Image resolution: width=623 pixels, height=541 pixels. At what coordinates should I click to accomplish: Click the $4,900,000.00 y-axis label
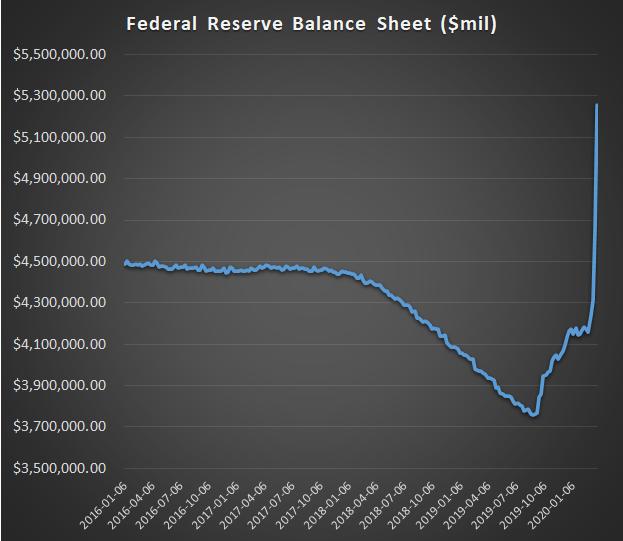point(59,178)
